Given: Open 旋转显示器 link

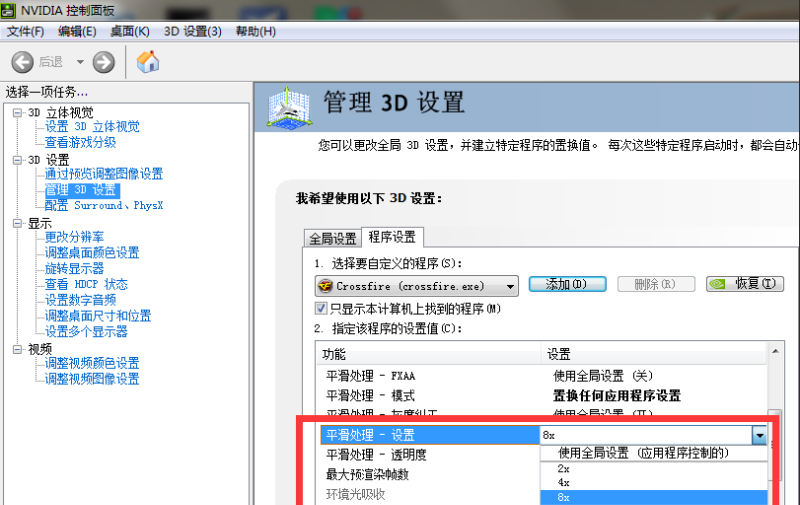Looking at the screenshot, I should click(74, 269).
